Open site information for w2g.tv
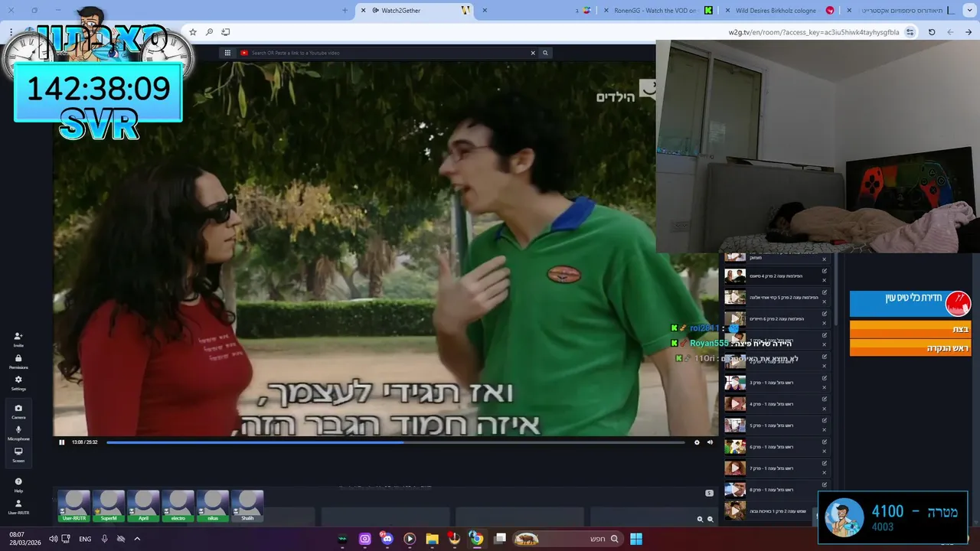Screen dimensions: 980x551 pyautogui.click(x=910, y=32)
